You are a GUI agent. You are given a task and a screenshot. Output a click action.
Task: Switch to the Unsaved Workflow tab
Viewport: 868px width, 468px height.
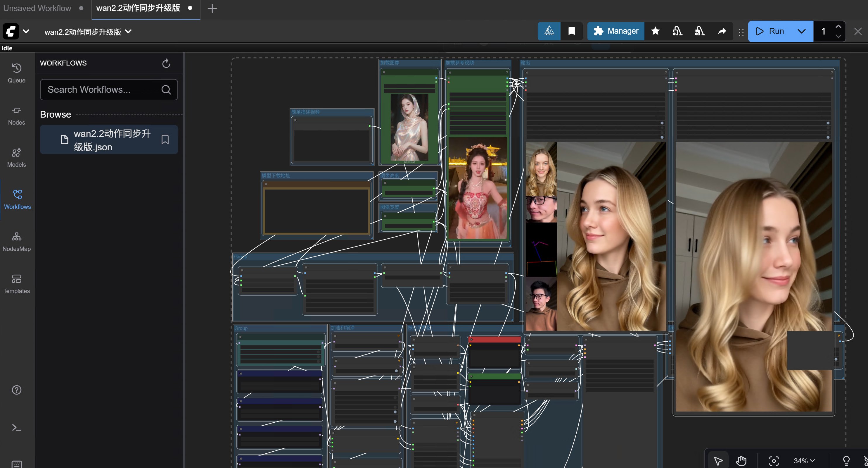(37, 8)
